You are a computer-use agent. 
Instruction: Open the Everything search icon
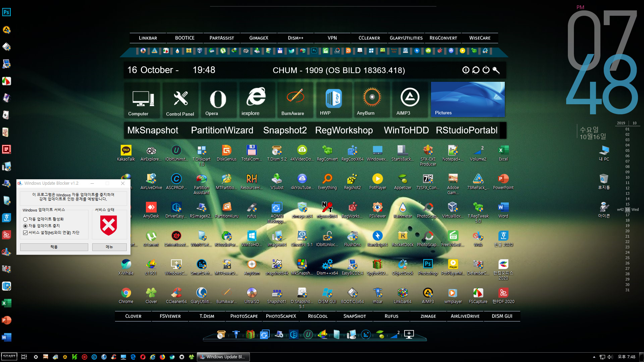point(327,181)
